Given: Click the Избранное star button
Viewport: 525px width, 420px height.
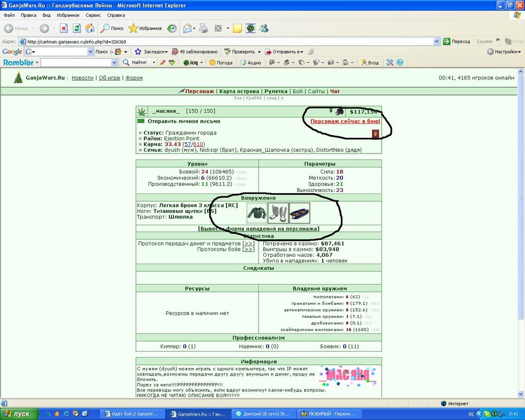Looking at the screenshot, I should tap(145, 28).
